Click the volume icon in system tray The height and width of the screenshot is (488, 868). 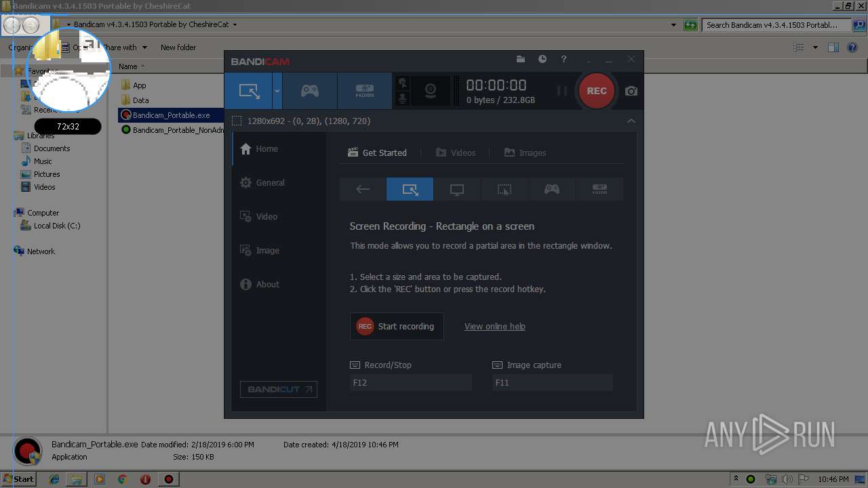tap(788, 479)
